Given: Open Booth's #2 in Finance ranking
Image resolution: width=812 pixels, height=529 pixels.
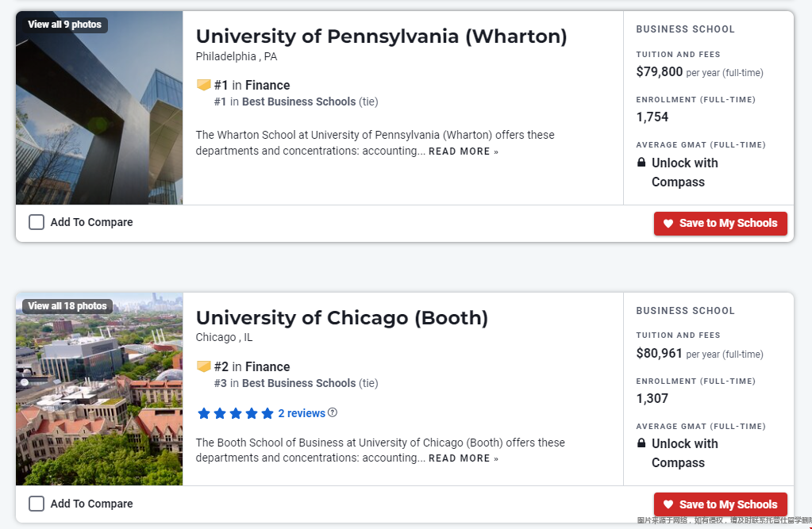Looking at the screenshot, I should pos(252,366).
